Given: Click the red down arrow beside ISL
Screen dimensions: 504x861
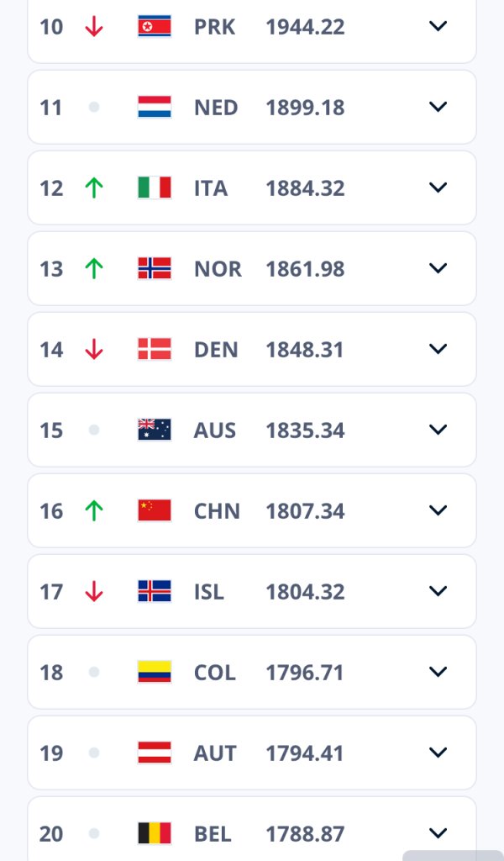Looking at the screenshot, I should click(x=94, y=591).
